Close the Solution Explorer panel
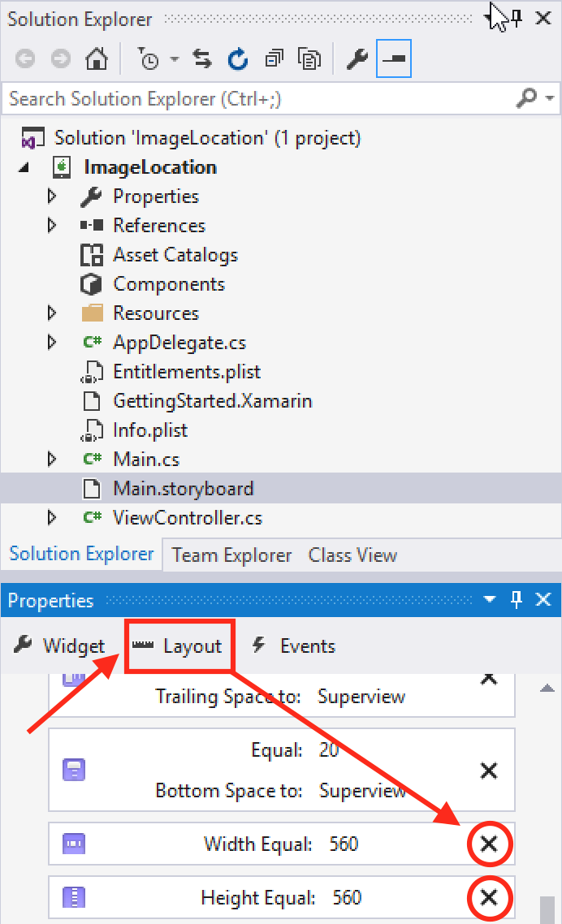 click(543, 18)
